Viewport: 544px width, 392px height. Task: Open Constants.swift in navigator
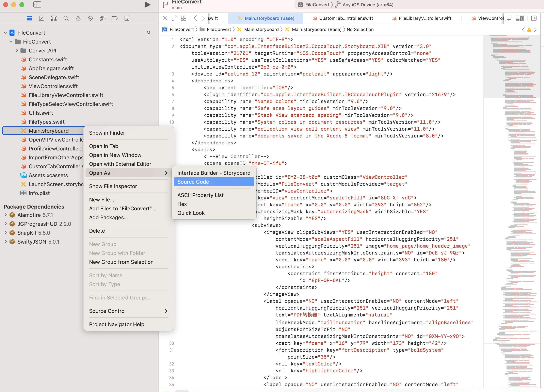(48, 60)
